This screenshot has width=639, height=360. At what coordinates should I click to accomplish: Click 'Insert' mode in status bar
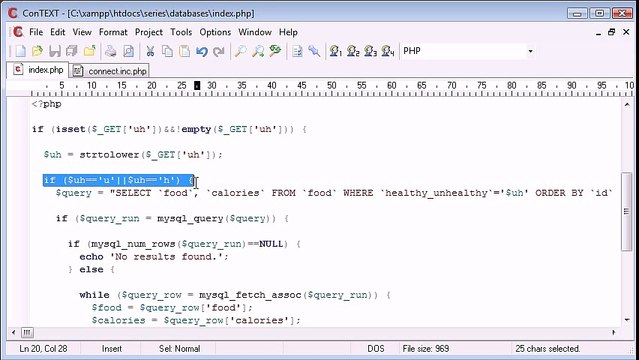coord(112,349)
